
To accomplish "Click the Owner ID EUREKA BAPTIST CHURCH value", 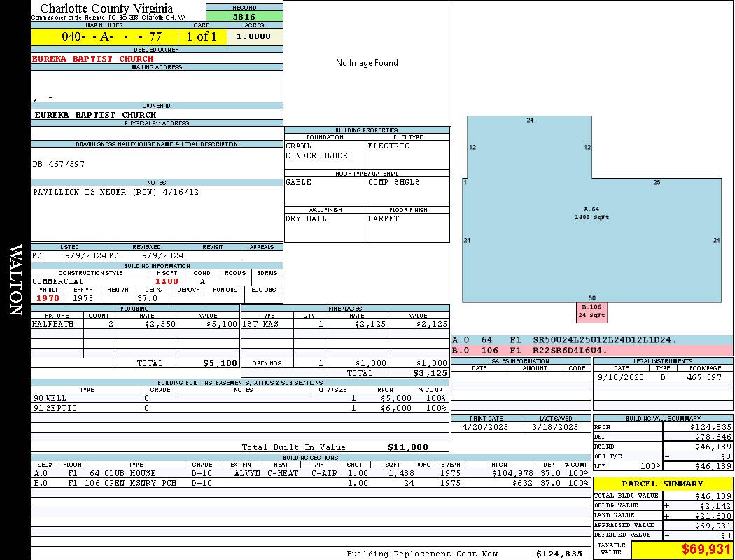I will [x=95, y=115].
